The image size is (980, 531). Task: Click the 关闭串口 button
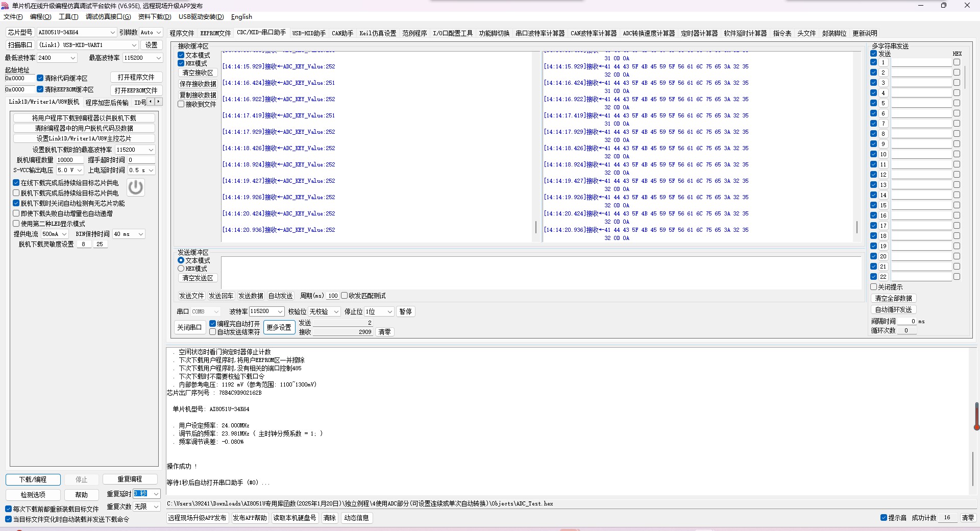[x=189, y=327]
